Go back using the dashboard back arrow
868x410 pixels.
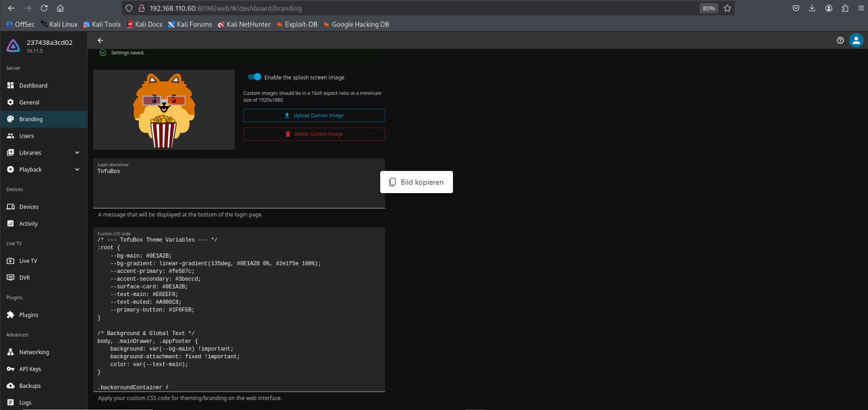[x=100, y=40]
